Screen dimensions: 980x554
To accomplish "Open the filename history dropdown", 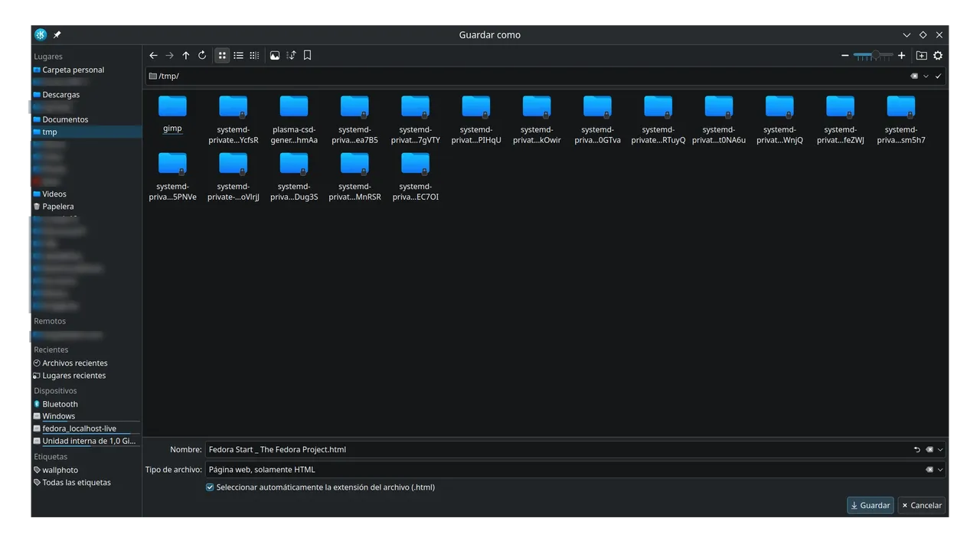I will pos(940,450).
